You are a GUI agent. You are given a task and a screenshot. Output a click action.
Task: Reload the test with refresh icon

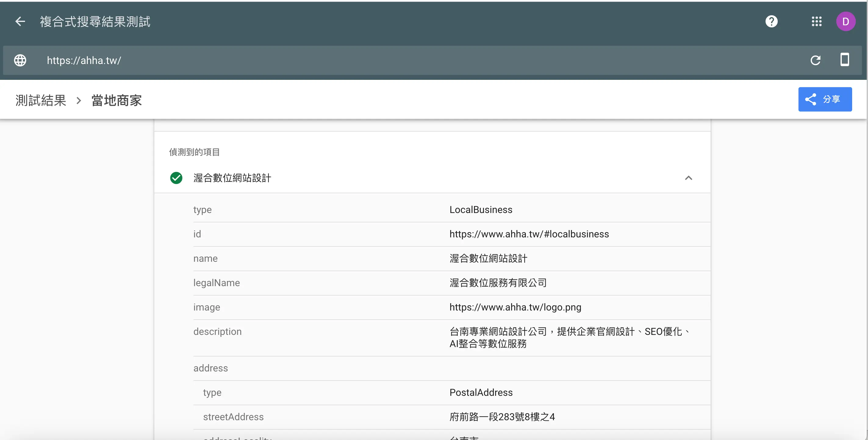coord(815,60)
